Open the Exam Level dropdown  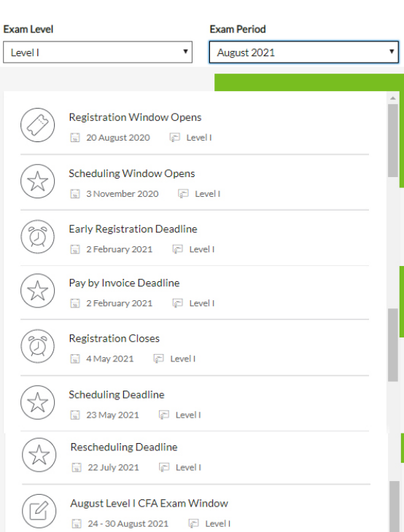click(98, 52)
